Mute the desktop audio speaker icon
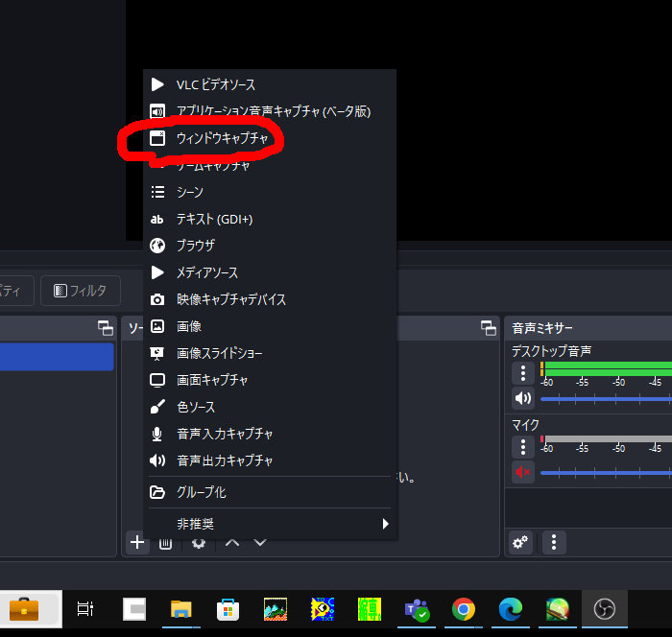This screenshot has height=637, width=672. (522, 398)
